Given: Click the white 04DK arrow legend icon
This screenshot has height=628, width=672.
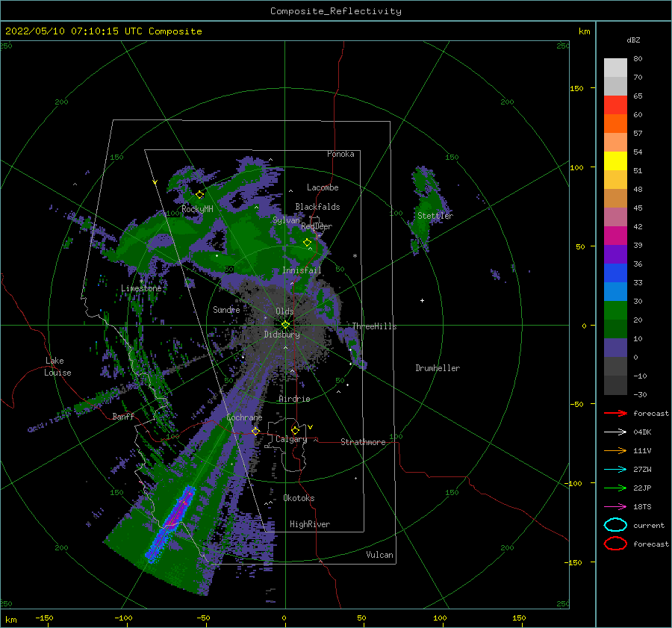Looking at the screenshot, I should coord(615,432).
